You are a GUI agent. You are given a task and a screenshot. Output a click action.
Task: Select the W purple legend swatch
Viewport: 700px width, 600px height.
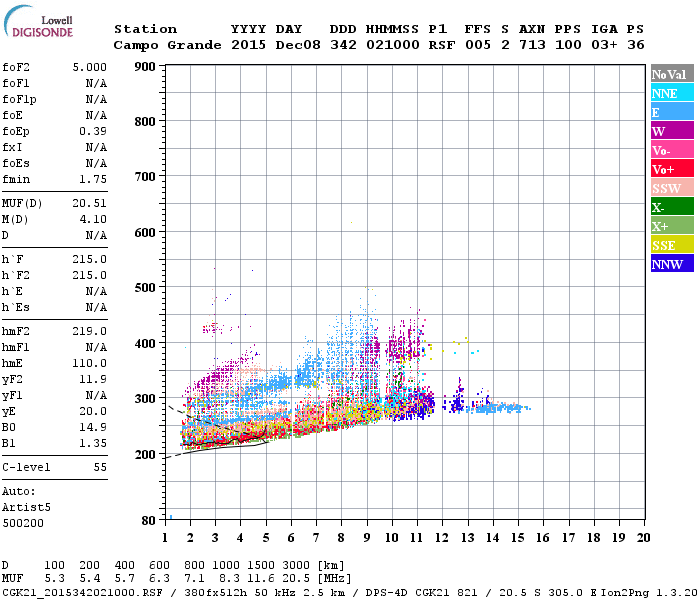coord(672,131)
